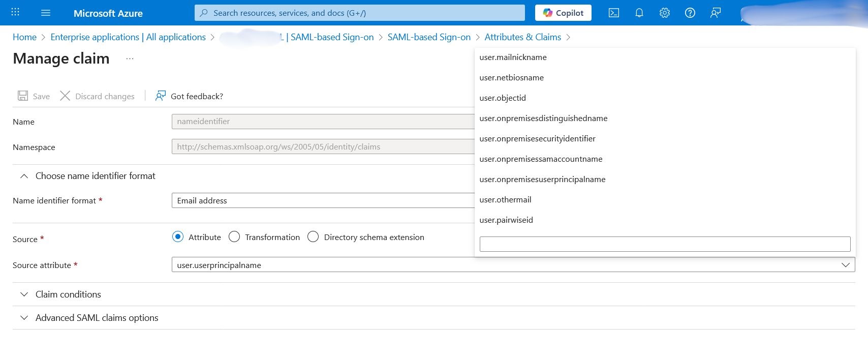Choose user.onpremisesecurityidentifier option
Viewport: 868px width, 356px height.
point(665,139)
